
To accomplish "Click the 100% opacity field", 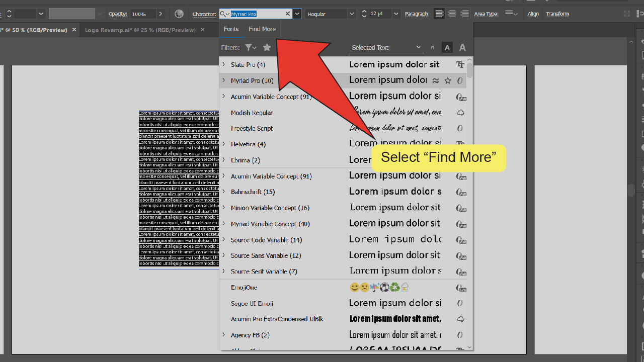I will point(143,14).
